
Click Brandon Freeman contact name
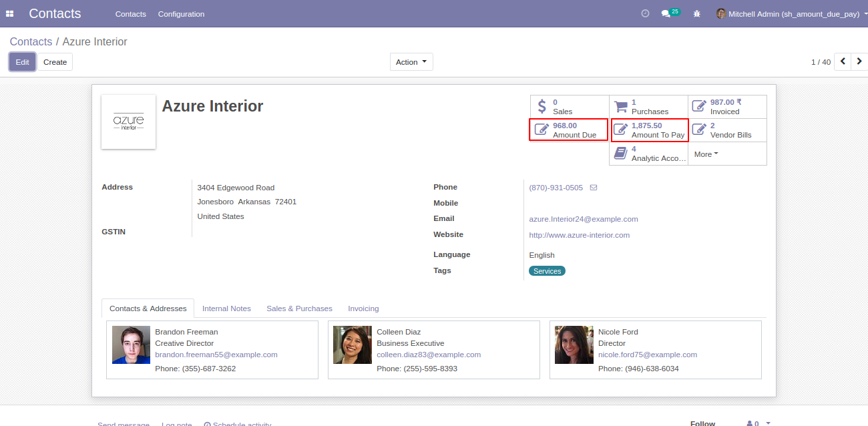pos(186,332)
